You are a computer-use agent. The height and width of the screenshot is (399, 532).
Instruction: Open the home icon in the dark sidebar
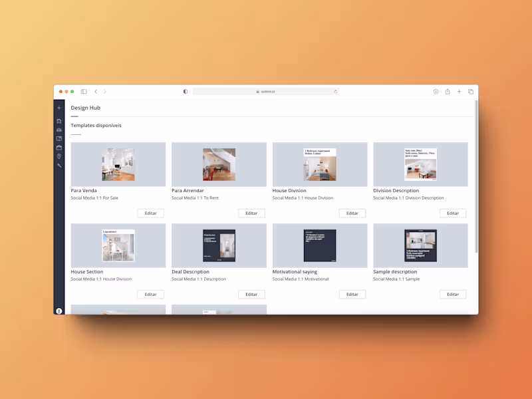point(59,121)
